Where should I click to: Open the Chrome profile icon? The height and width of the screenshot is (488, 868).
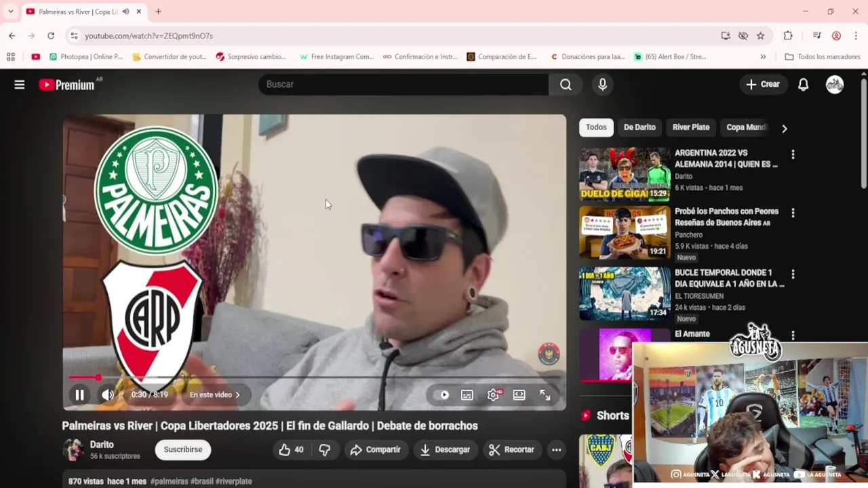coord(836,36)
